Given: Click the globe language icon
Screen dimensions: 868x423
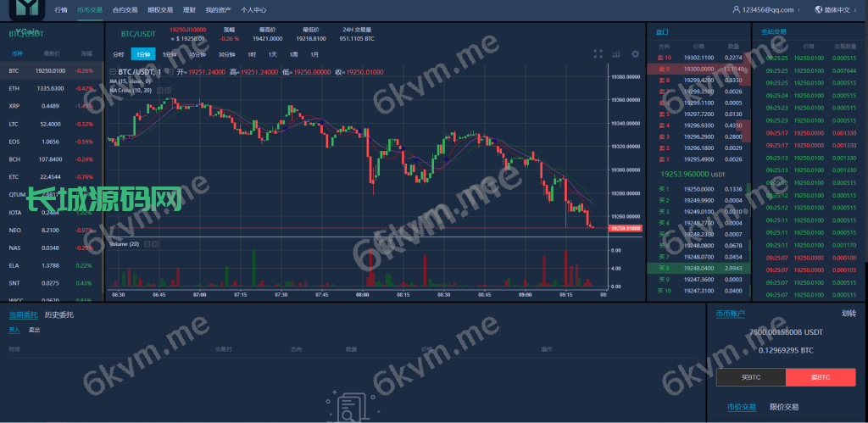Looking at the screenshot, I should click(x=817, y=10).
